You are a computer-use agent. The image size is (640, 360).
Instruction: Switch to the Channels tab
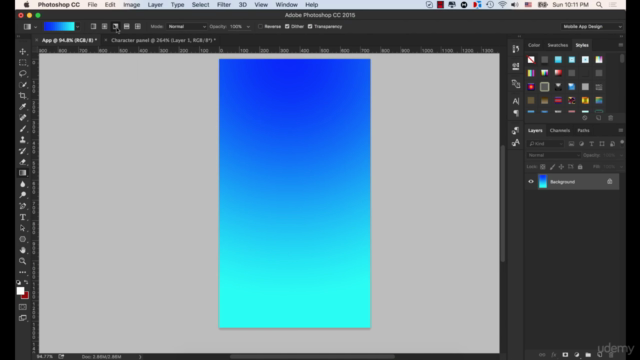(x=560, y=131)
